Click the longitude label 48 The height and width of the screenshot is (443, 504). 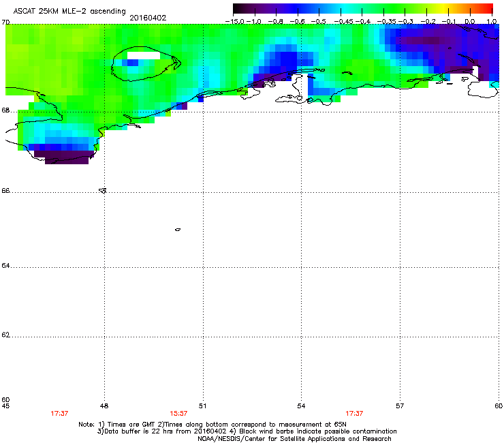pyautogui.click(x=104, y=406)
